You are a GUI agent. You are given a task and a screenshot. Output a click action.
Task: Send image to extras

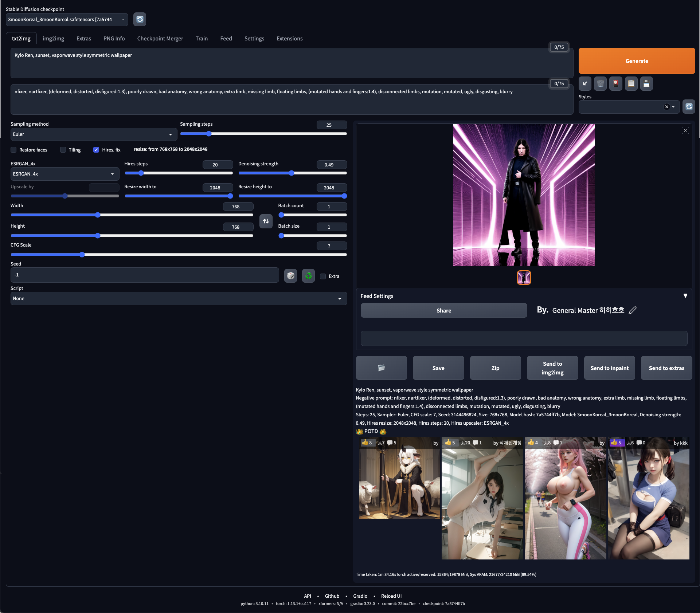(666, 368)
